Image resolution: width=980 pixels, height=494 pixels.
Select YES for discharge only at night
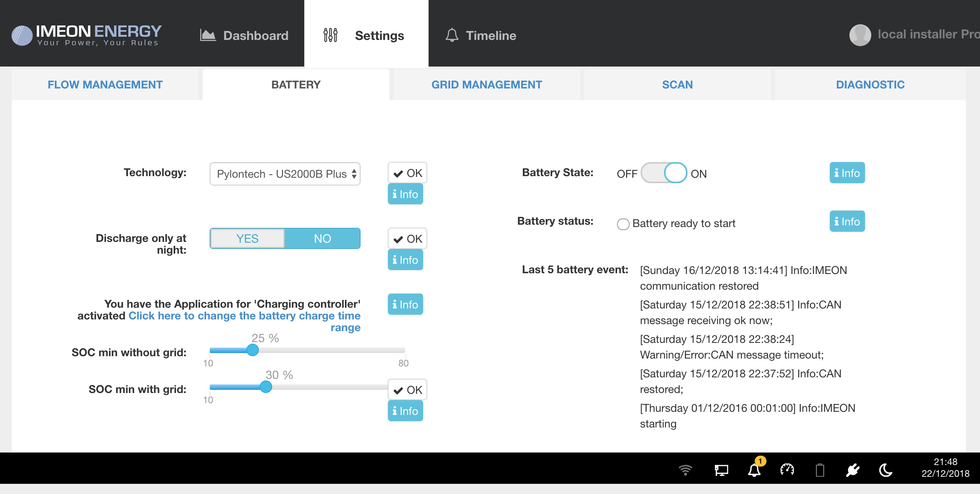(x=247, y=238)
